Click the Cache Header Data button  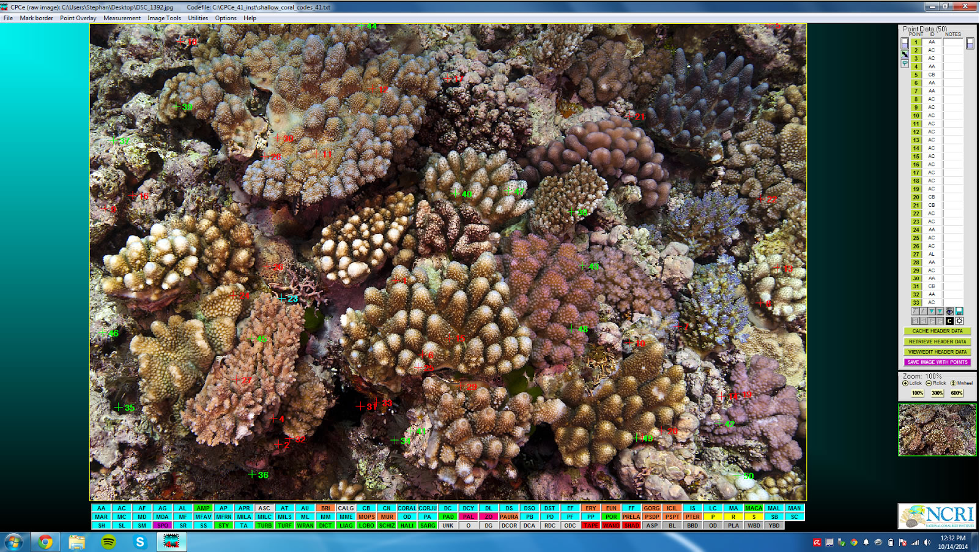coord(937,331)
